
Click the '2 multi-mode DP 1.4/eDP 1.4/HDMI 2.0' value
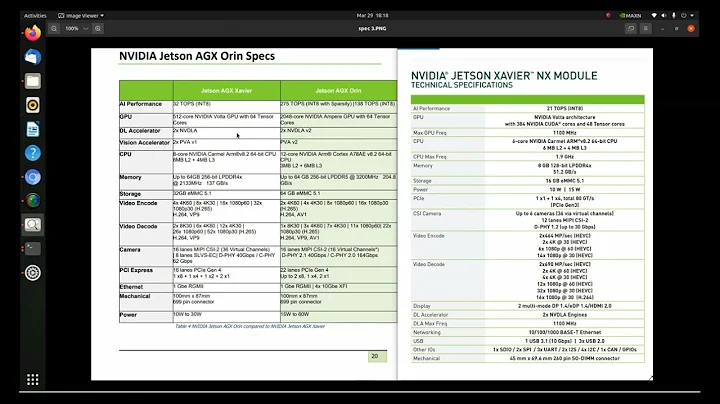565,306
